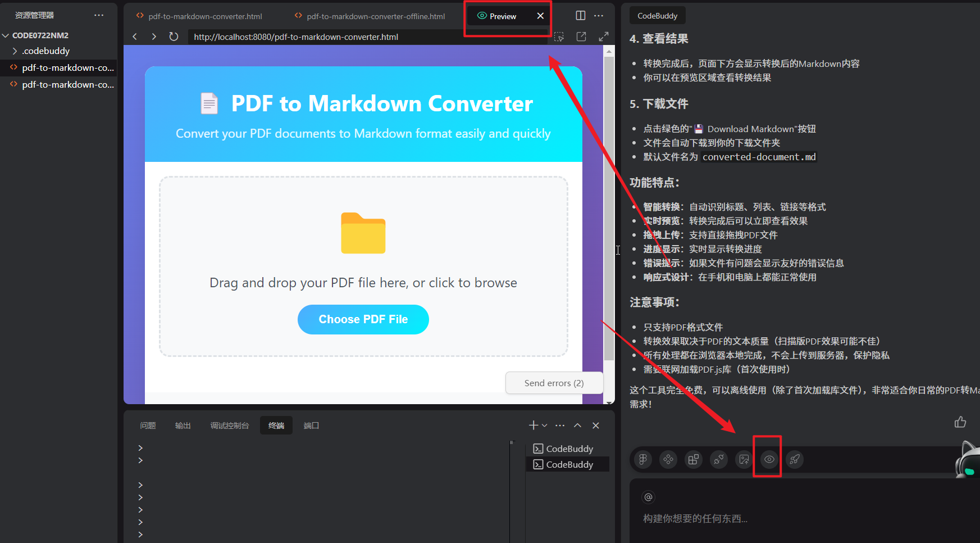The width and height of the screenshot is (980, 543).
Task: Reload the preview page
Action: pos(174,37)
